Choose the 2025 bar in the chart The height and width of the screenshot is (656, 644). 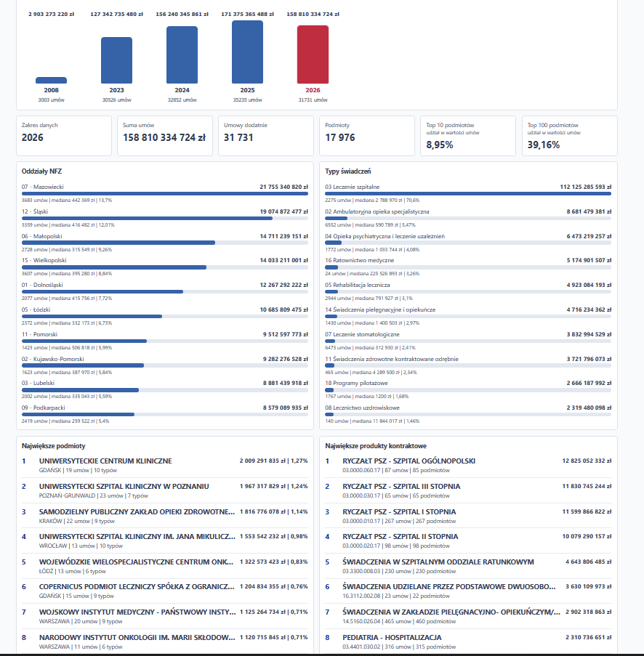tap(247, 52)
